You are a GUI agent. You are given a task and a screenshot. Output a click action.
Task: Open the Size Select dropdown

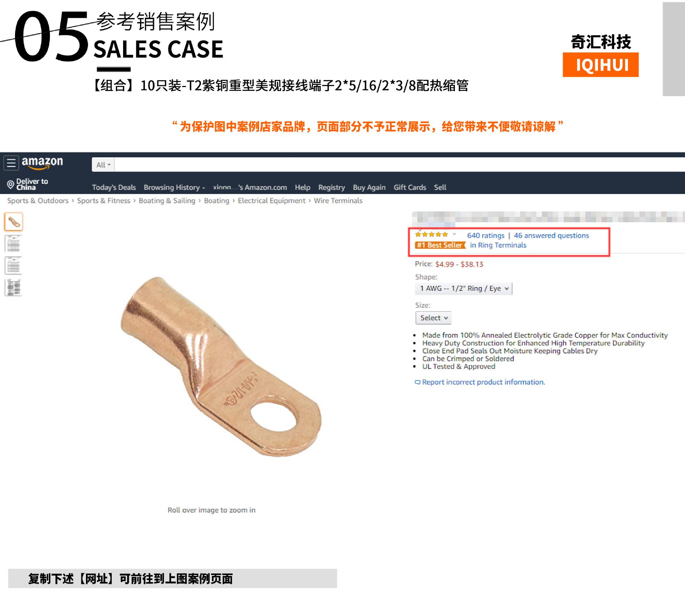(x=433, y=318)
